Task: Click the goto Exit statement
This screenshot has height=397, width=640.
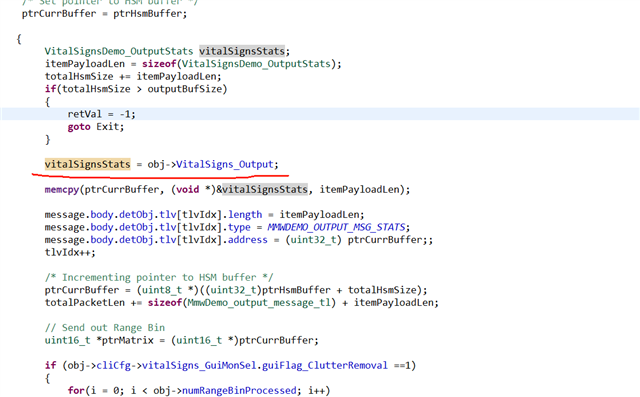Action: (x=96, y=126)
